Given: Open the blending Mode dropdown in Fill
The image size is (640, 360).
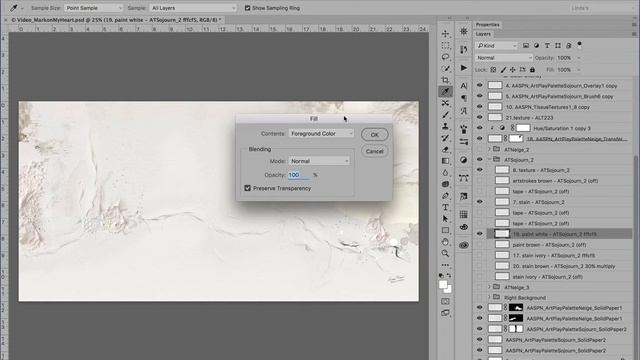Looking at the screenshot, I should point(319,161).
